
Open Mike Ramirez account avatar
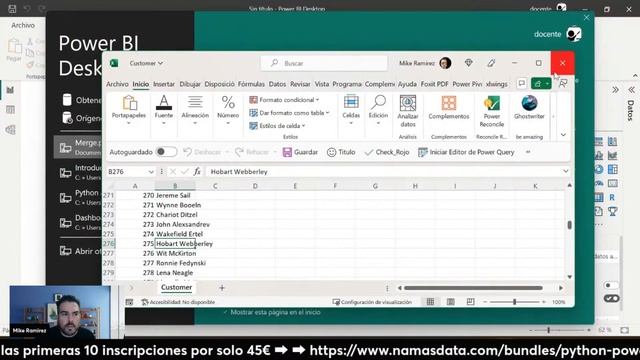click(445, 63)
